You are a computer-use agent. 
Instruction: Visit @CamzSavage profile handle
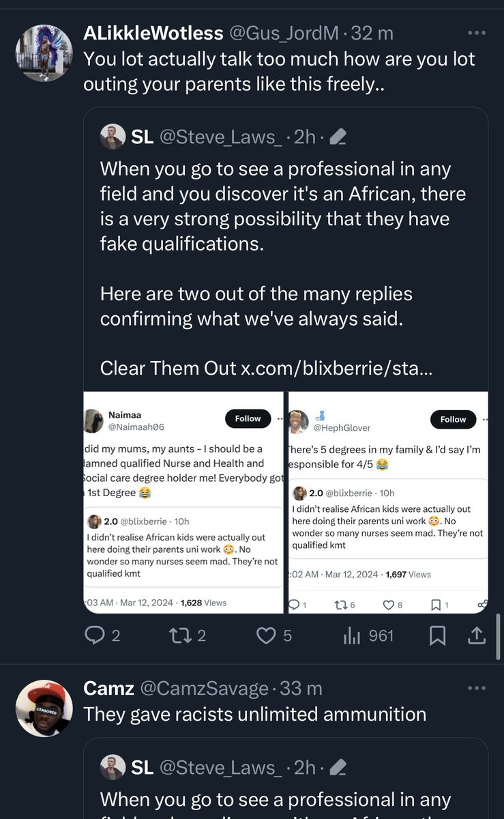click(204, 689)
